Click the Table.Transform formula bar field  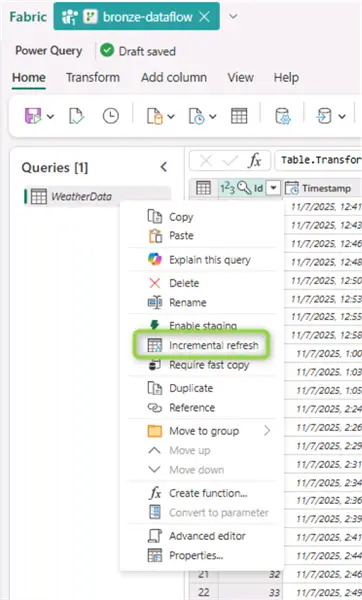(318, 160)
